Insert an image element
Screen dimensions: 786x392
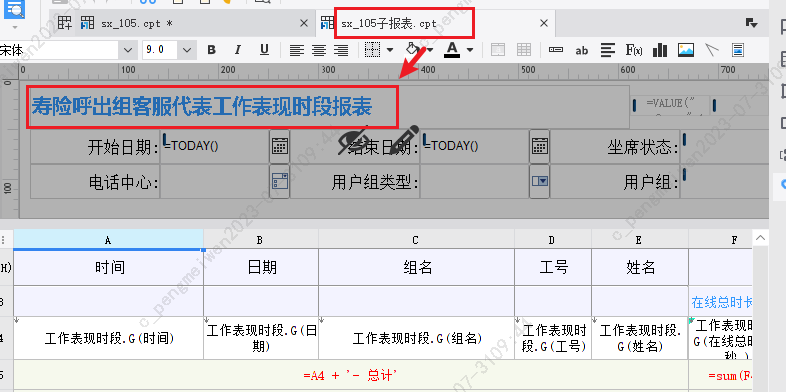coord(686,50)
